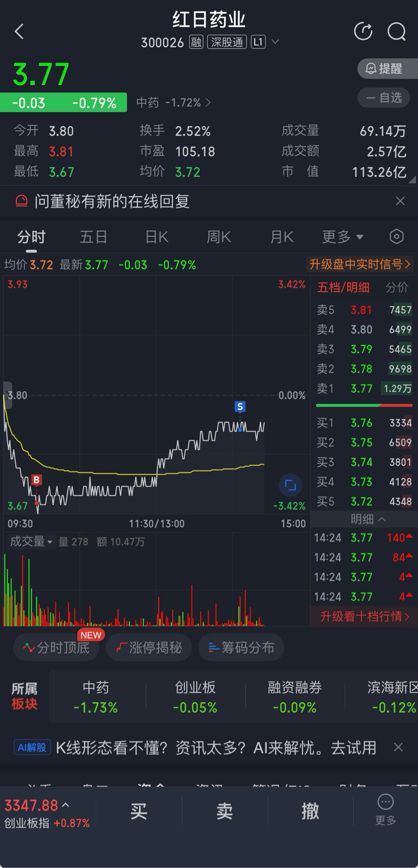Switch to 月K chart tab
The height and width of the screenshot is (868, 418).
click(x=282, y=237)
